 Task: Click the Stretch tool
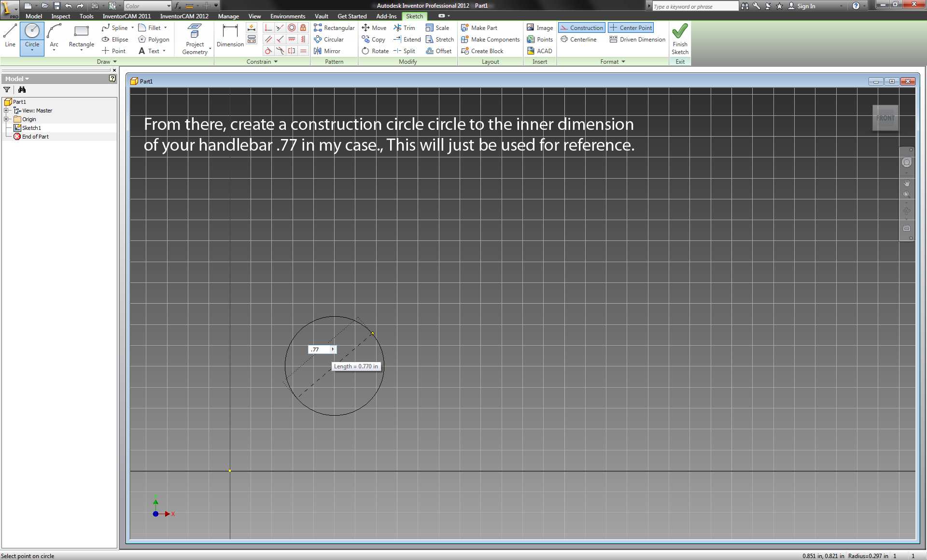(440, 40)
